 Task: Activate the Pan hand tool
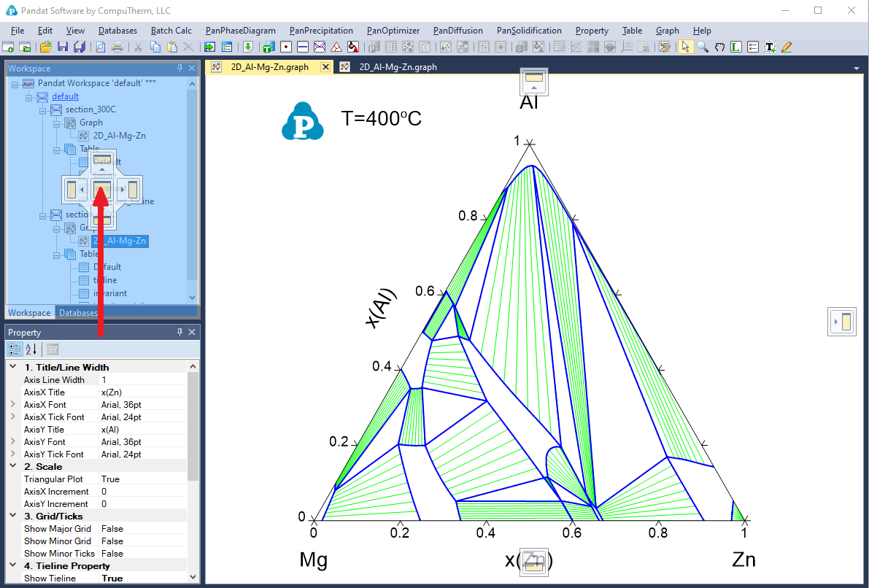(x=719, y=47)
